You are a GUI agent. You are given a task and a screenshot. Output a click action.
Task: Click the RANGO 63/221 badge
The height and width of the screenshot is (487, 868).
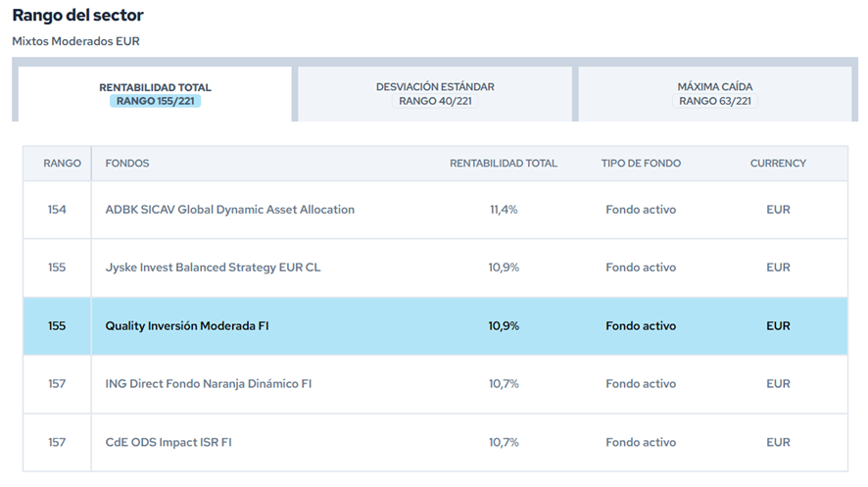click(x=714, y=101)
